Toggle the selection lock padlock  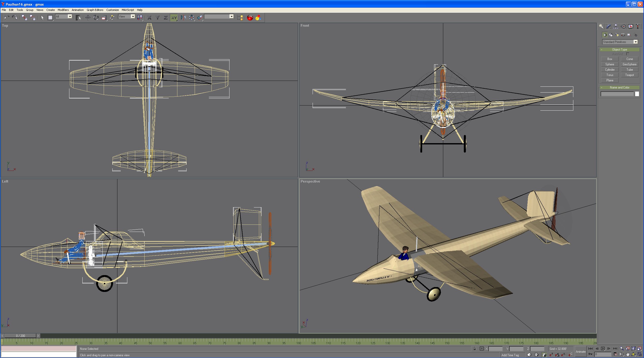coord(474,349)
